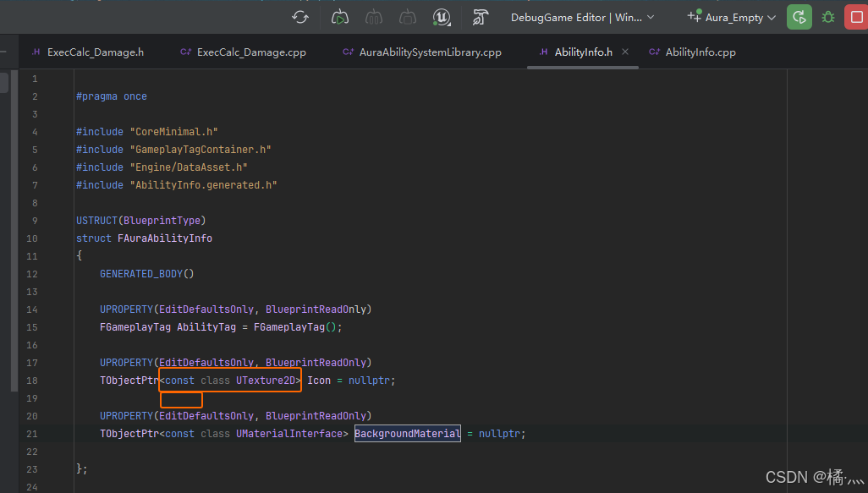
Task: Click UMaterialInterface on line 21
Action: (289, 433)
